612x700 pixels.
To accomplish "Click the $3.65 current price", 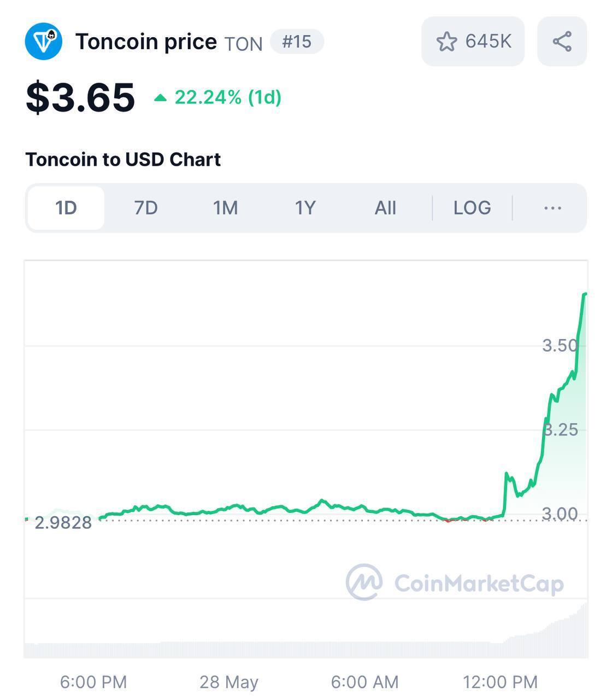I will coord(80,97).
